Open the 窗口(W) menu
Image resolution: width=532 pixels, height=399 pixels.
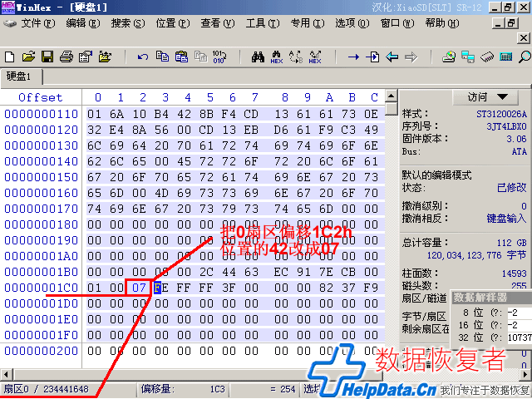point(397,23)
